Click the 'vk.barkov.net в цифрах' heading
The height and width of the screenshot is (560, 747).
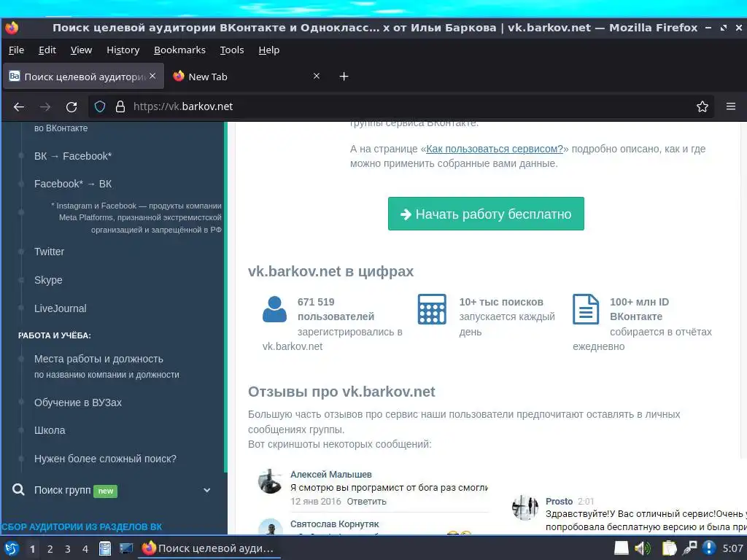(x=330, y=271)
